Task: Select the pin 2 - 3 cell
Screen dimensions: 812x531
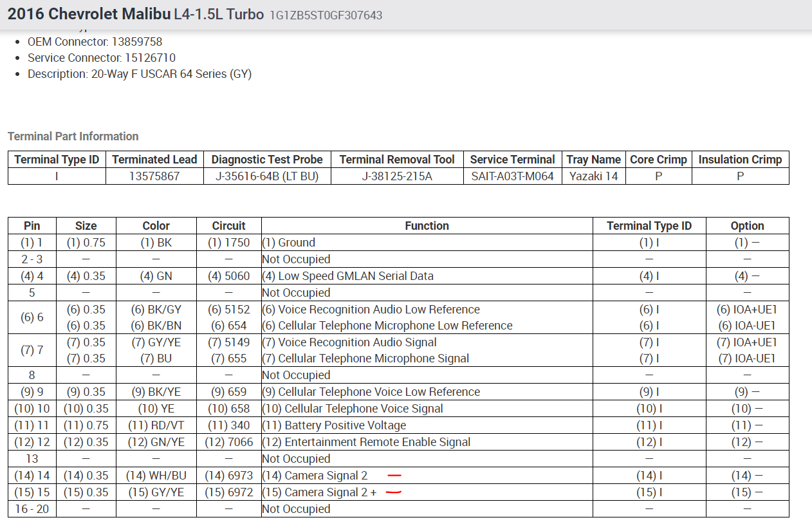Action: (32, 259)
